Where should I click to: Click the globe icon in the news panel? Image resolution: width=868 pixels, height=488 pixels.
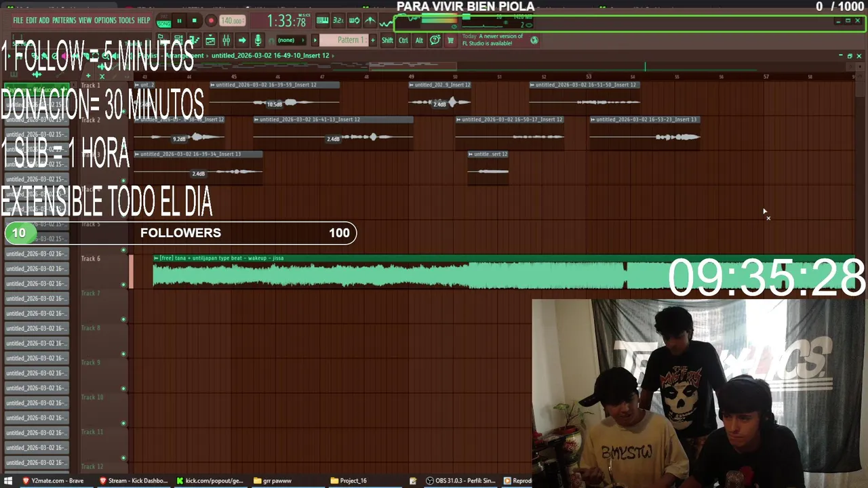[x=534, y=40]
